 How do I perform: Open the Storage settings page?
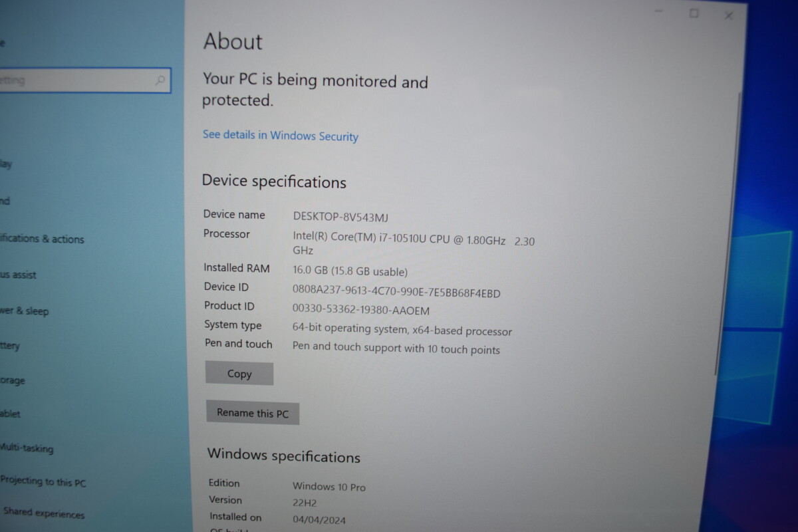point(13,380)
